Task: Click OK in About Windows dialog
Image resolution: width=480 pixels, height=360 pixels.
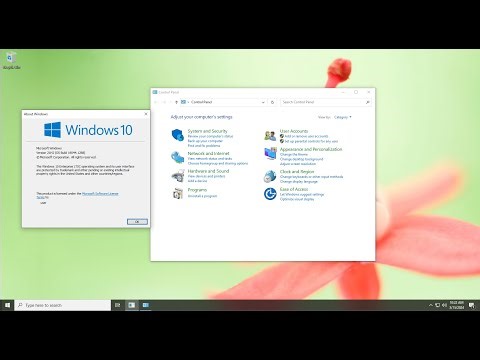Action: [137, 222]
